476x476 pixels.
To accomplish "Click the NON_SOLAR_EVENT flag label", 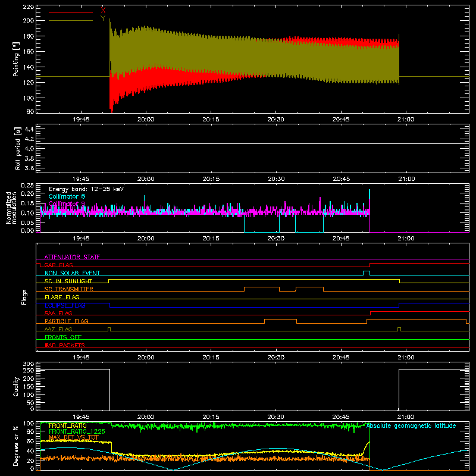I will click(72, 273).
